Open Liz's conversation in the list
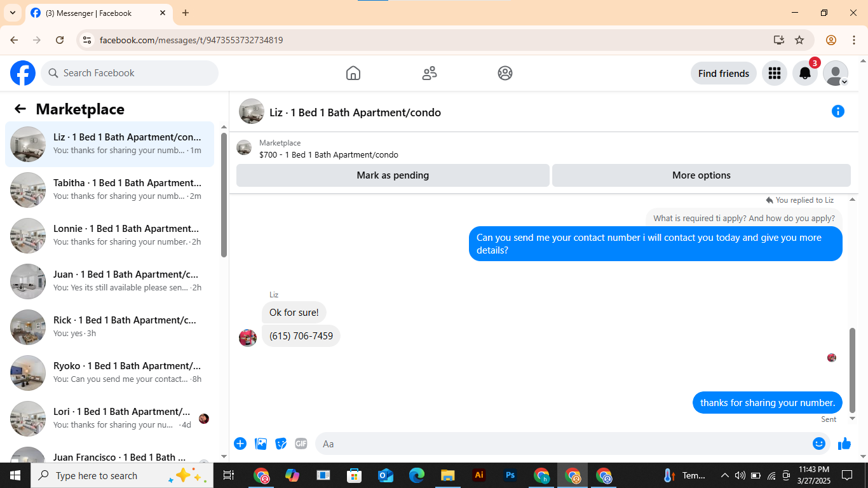Screen dimensions: 868x488 click(110, 144)
